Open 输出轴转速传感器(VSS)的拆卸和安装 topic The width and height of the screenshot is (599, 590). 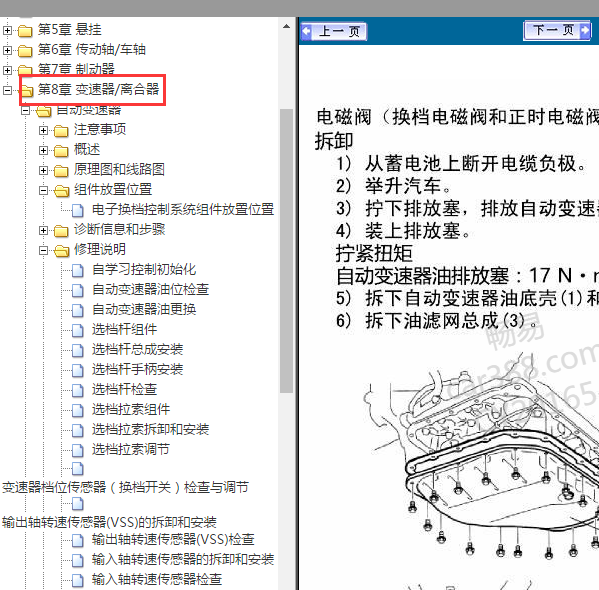coord(109,522)
